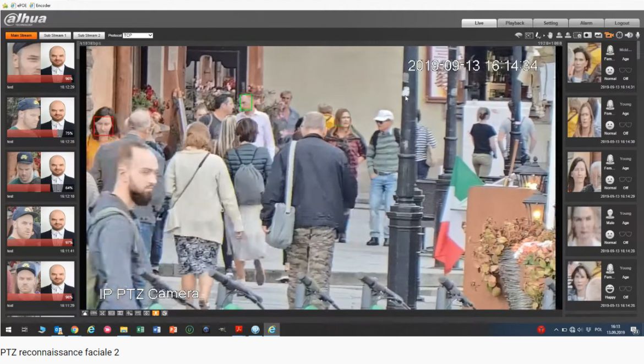Click the zoom and focus icon below video

pos(146,313)
